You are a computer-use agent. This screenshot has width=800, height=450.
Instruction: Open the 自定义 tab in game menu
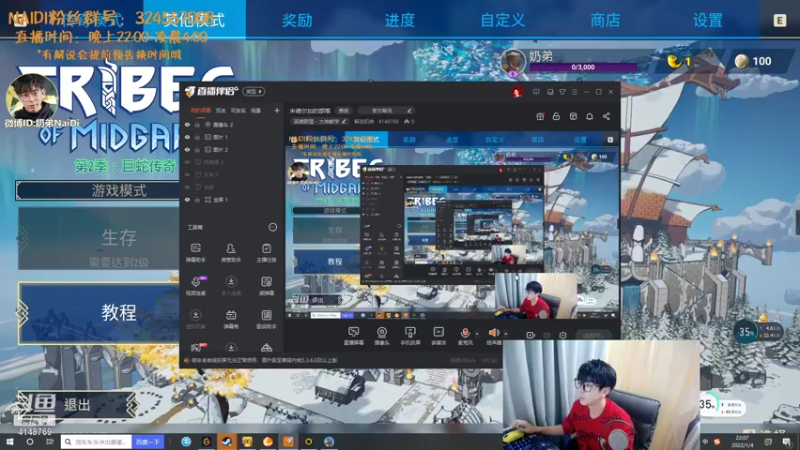[x=503, y=20]
